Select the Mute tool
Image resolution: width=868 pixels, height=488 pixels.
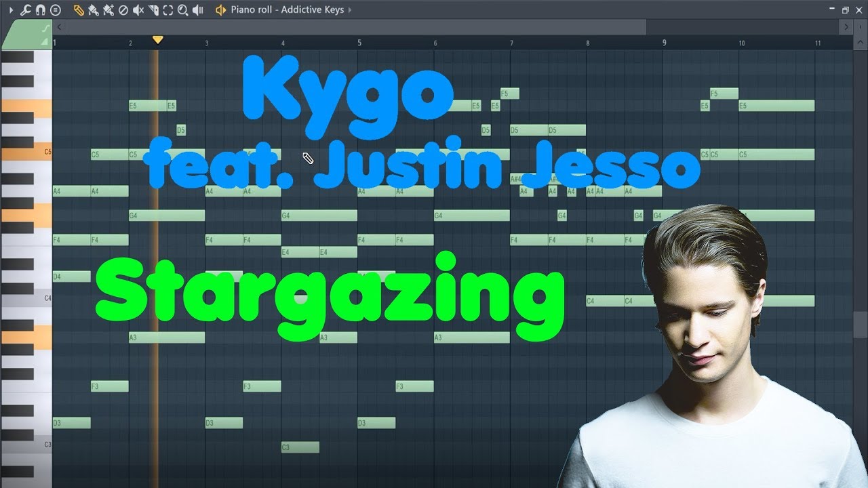click(x=138, y=10)
